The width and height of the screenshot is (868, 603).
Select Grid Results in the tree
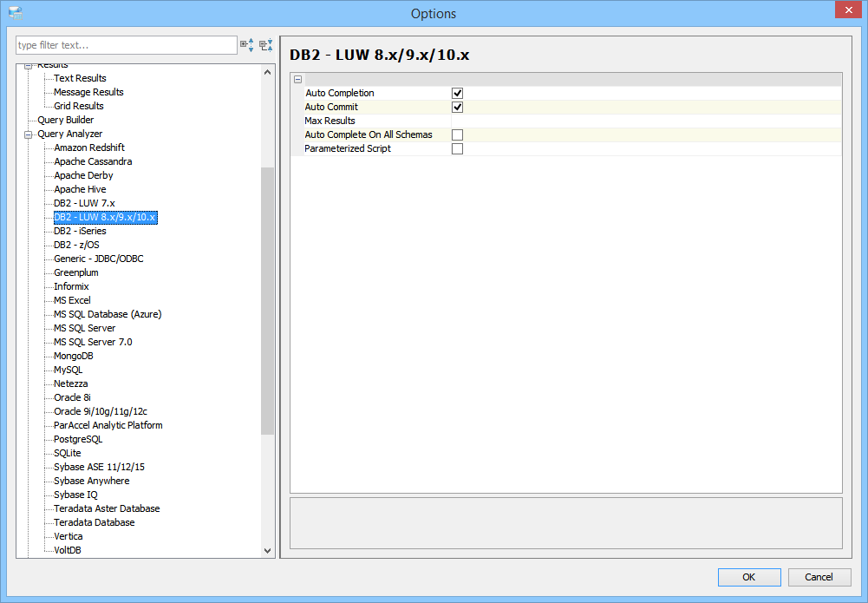click(x=79, y=106)
